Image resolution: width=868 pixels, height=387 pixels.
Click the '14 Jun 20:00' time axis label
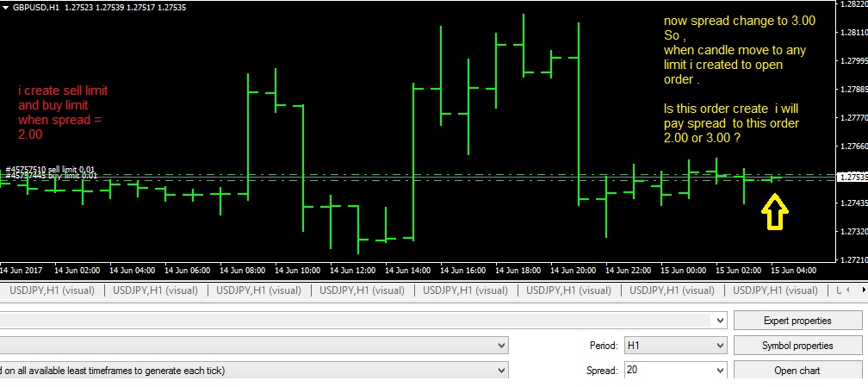click(573, 271)
